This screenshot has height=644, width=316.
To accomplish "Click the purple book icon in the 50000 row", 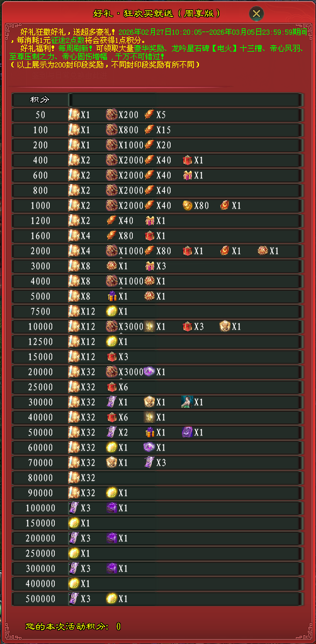I will pos(188,432).
